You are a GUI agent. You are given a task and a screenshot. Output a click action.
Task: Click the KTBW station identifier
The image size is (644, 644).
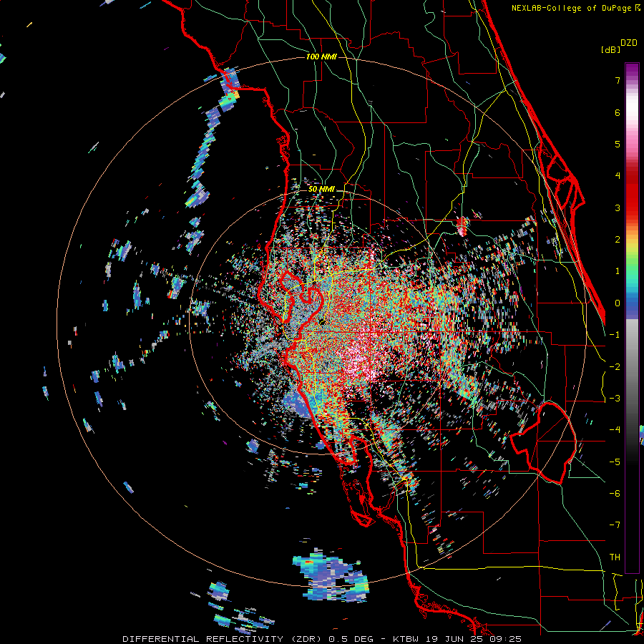point(406,639)
